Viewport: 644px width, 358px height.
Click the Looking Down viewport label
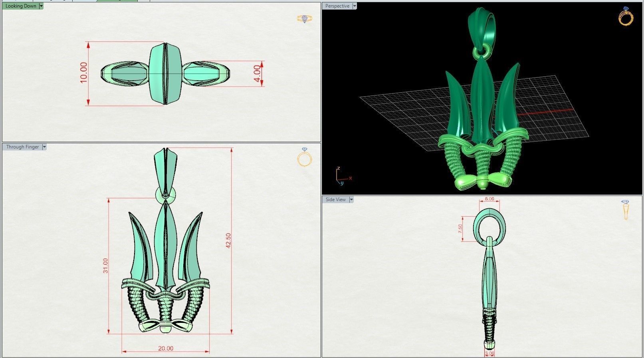[x=21, y=6]
